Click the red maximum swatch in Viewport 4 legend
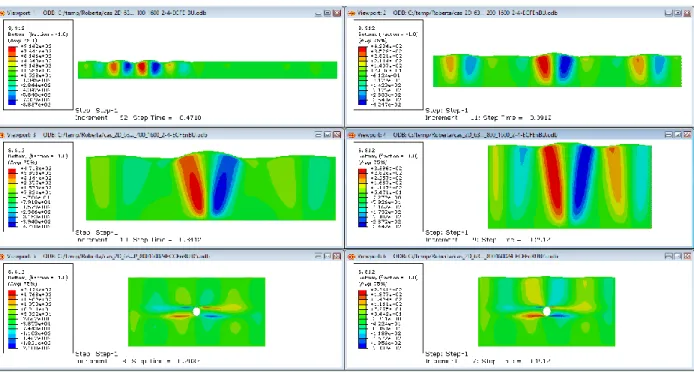This screenshot has height=372, width=694. coord(362,170)
